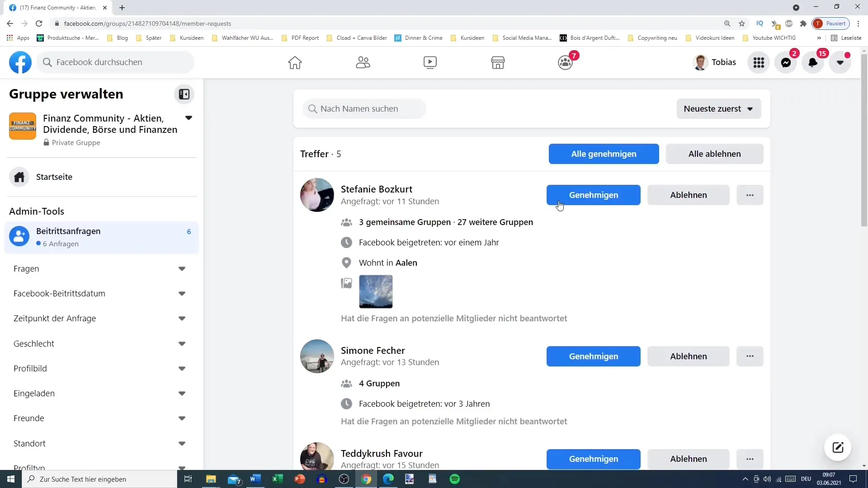Reload the browser page
The image size is (868, 488).
pos(39,23)
